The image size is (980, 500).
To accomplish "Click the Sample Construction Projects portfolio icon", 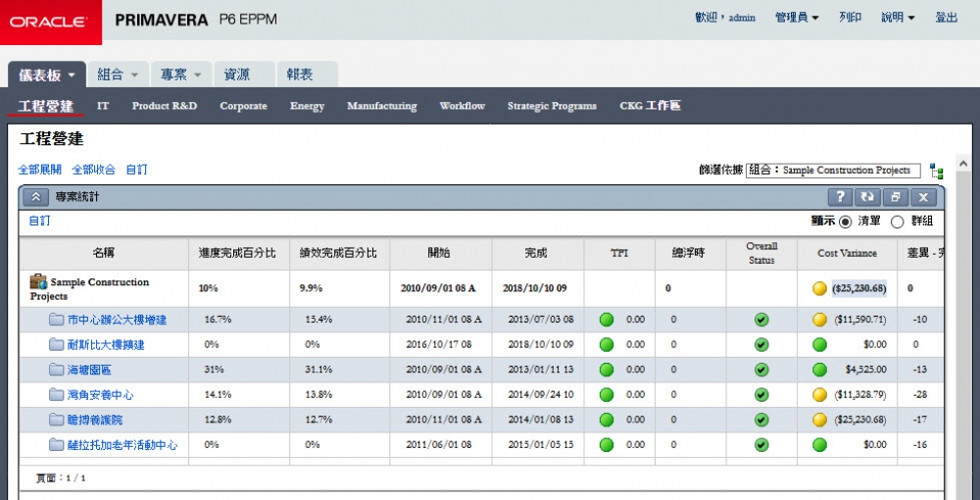I will point(38,281).
